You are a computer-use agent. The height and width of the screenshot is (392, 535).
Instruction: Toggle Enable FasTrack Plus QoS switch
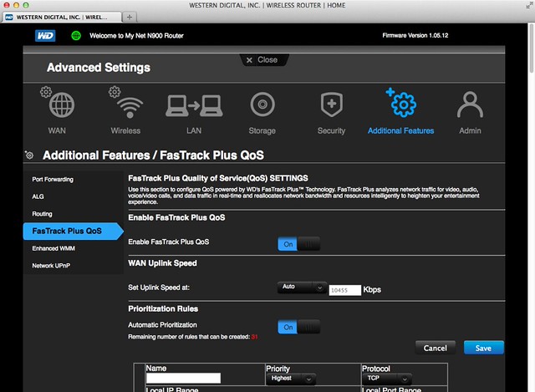click(298, 243)
